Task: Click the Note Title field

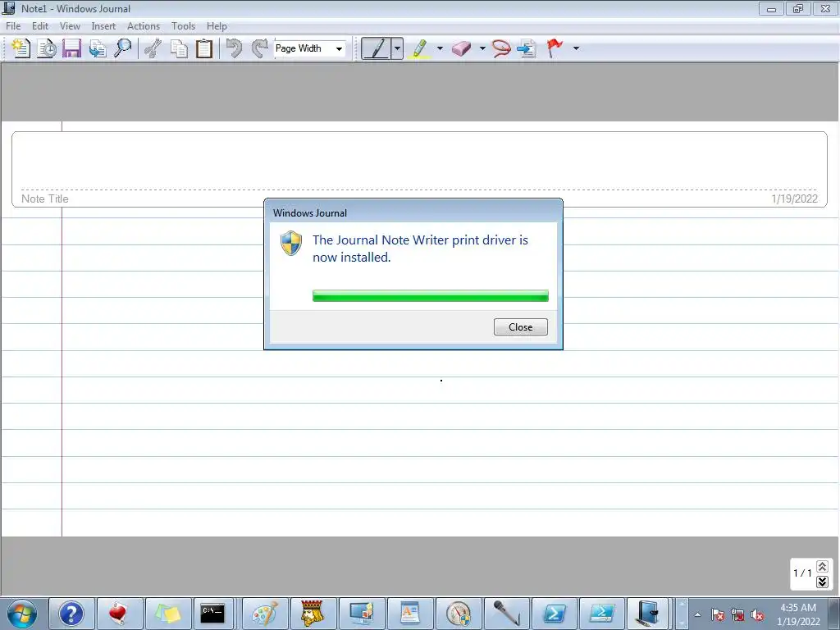Action: (x=45, y=199)
